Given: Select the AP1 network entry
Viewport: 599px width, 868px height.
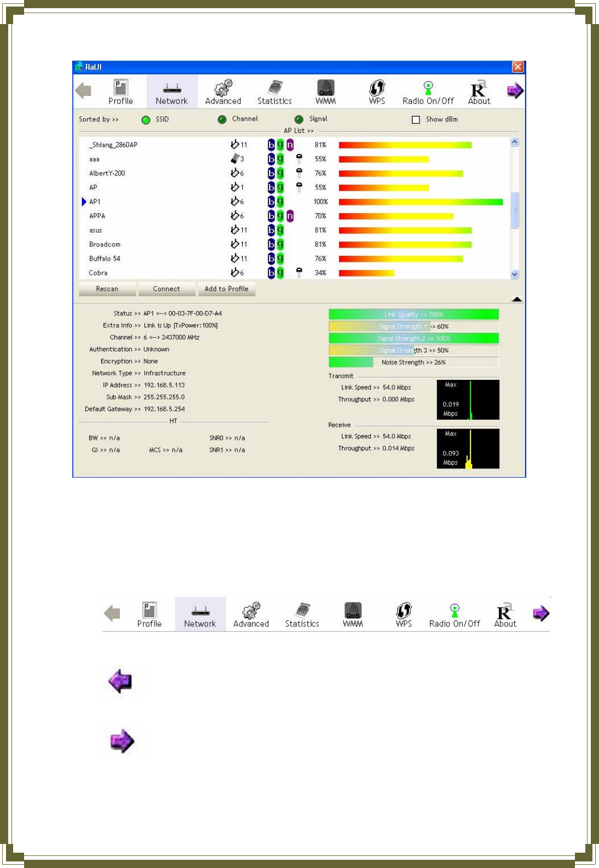Looking at the screenshot, I should tap(295, 202).
